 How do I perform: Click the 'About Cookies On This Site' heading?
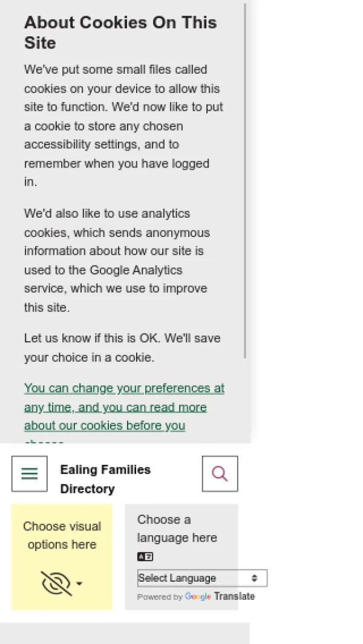[120, 33]
